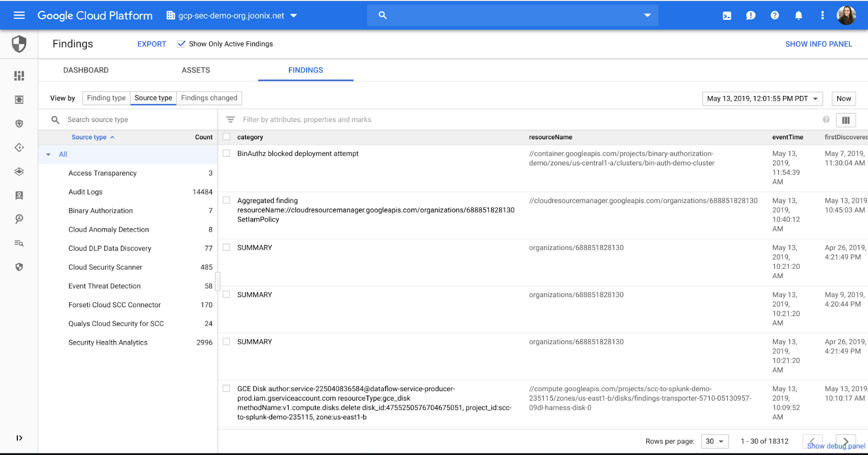Check the SUMMARY row discovered May 9
The image size is (868, 455).
(226, 294)
